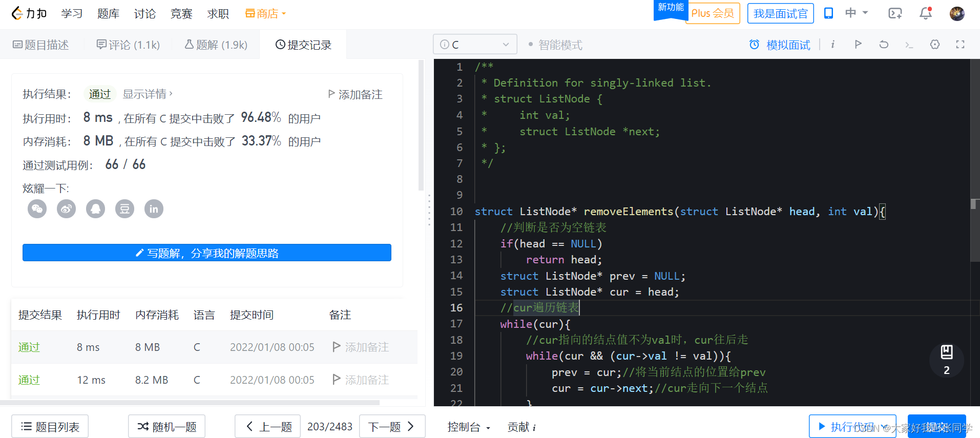This screenshot has height=438, width=980.
Task: Click the run play icon in editor toolbar
Action: 858,45
